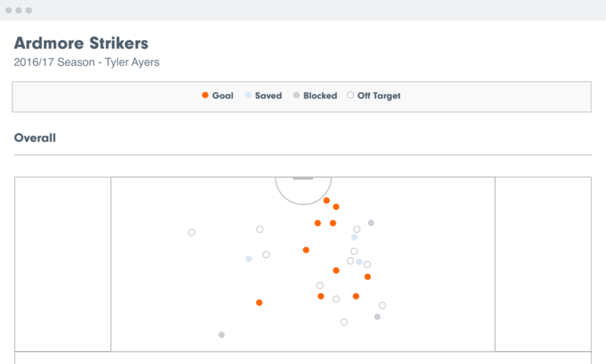Toggle the Off Target legend filter
Screen dimensions: 606x364
pyautogui.click(x=373, y=95)
